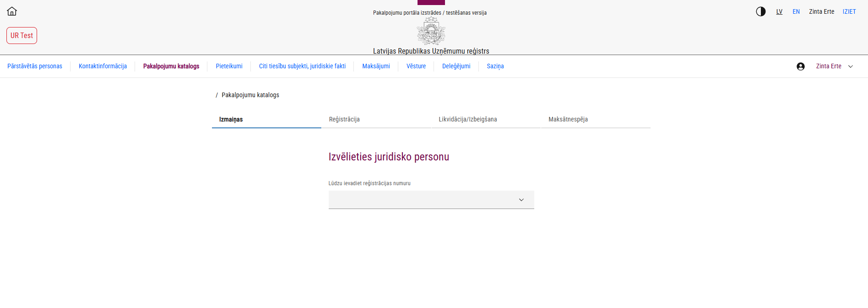Image resolution: width=868 pixels, height=308 pixels.
Task: Click the user profile avatar icon
Action: click(800, 66)
